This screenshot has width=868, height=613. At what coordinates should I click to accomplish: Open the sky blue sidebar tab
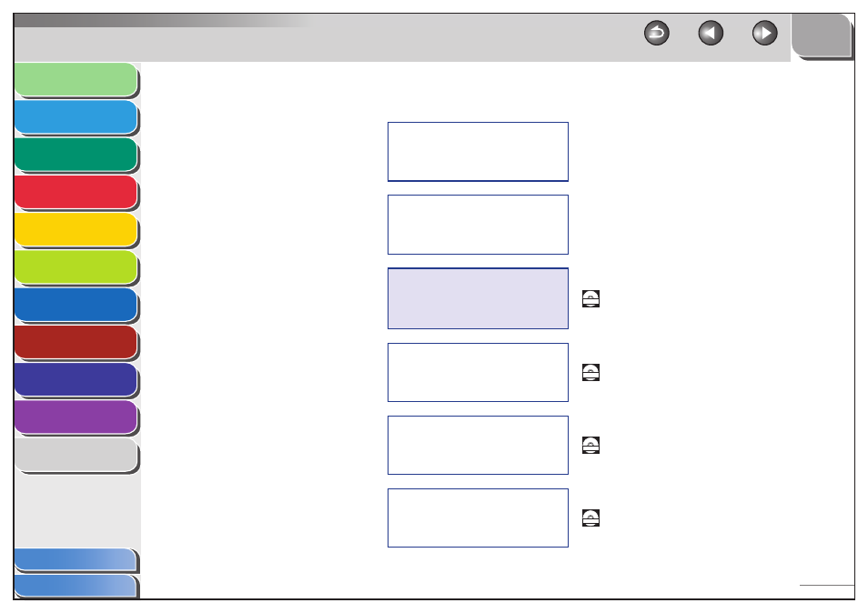(76, 116)
